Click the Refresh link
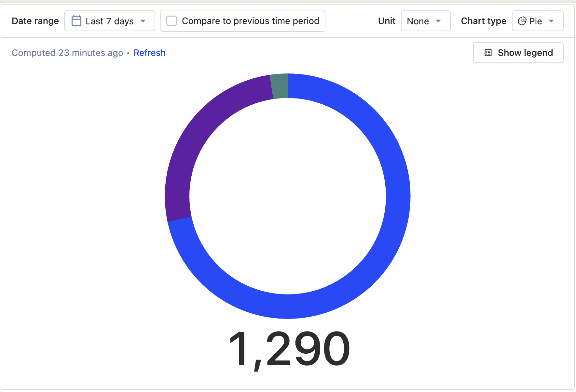This screenshot has height=392, width=576. coord(149,53)
